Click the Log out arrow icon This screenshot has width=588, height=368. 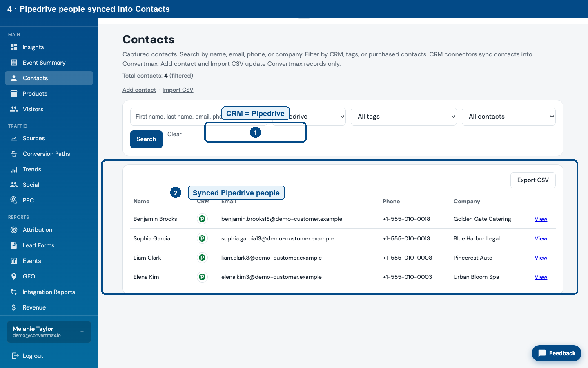(16, 356)
